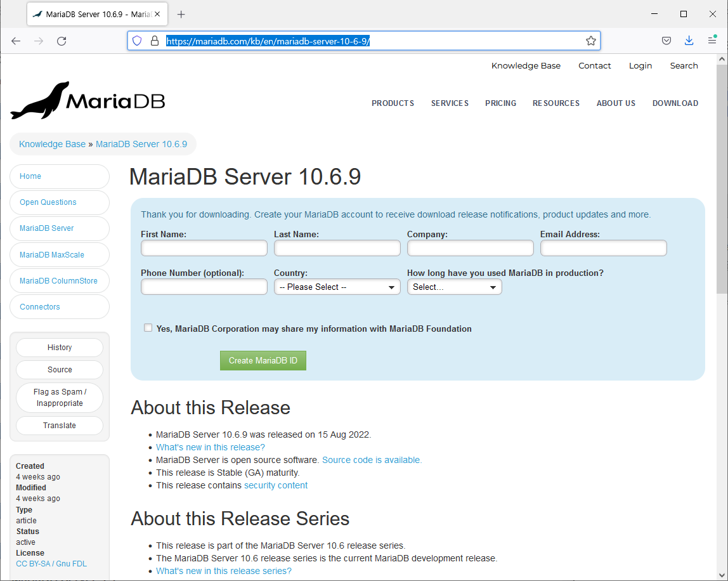Click the Create MariaDB ID button
The width and height of the screenshot is (728, 581).
pyautogui.click(x=263, y=360)
